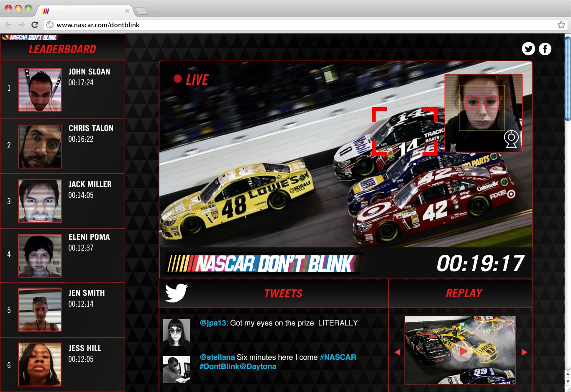Image resolution: width=571 pixels, height=392 pixels.
Task: Click the 00:19:17 blink timer
Action: coord(480,264)
